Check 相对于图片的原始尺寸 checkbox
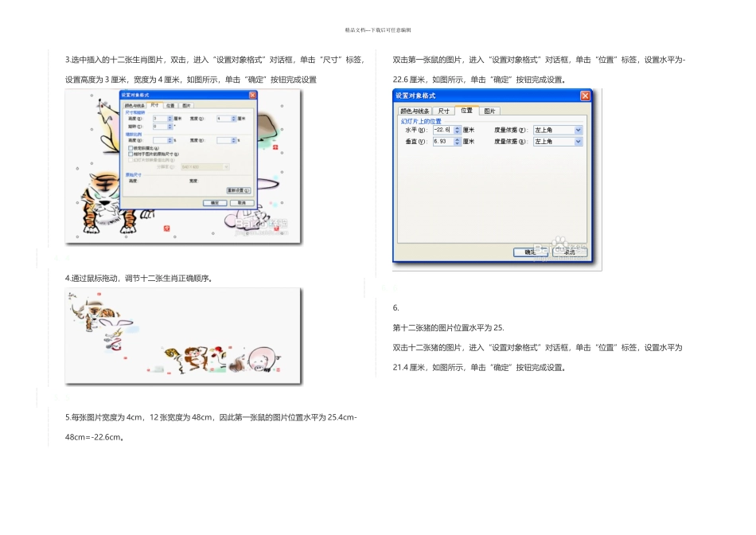The image size is (756, 535). click(131, 154)
